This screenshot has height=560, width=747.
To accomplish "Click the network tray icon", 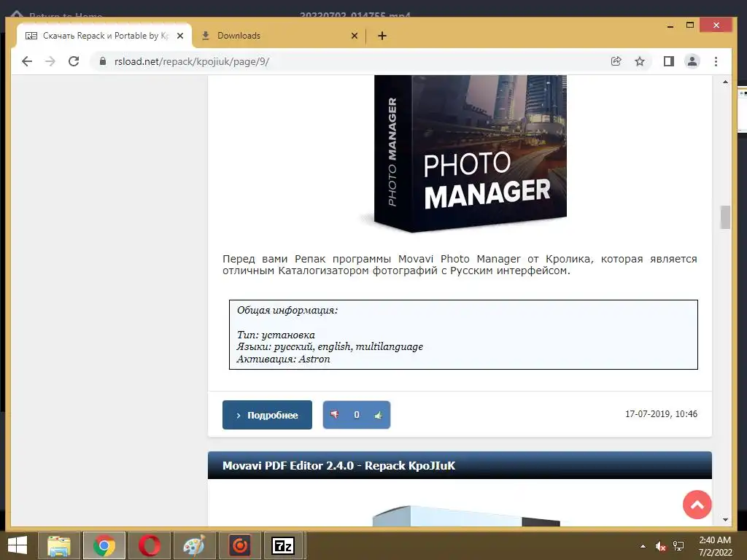I will (679, 546).
